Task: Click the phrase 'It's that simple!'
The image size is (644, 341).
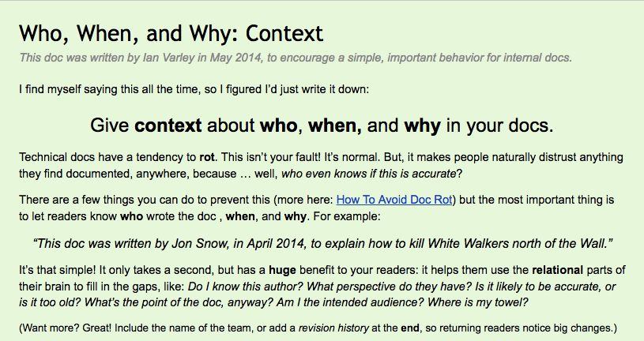Action: [x=57, y=270]
